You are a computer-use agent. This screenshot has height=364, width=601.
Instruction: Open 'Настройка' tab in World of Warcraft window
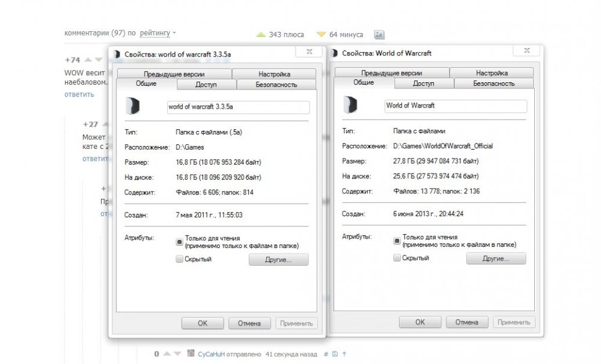pos(492,73)
